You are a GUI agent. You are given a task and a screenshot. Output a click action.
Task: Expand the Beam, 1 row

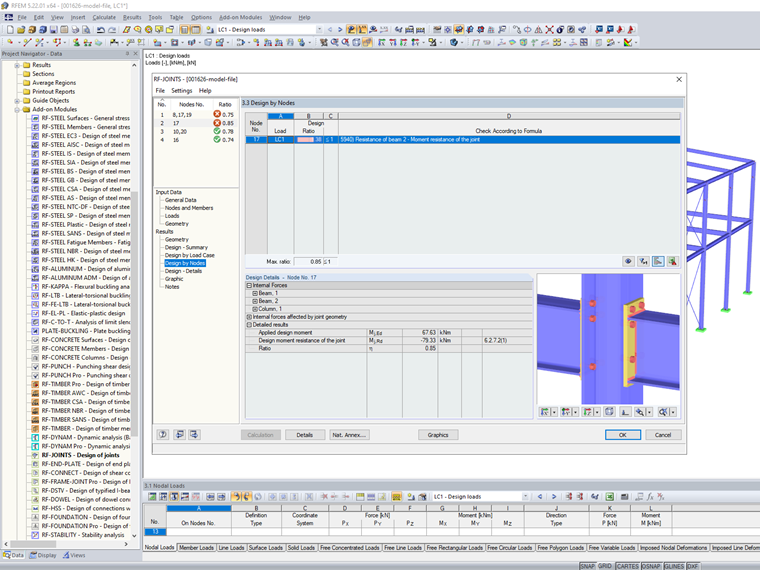pos(254,293)
